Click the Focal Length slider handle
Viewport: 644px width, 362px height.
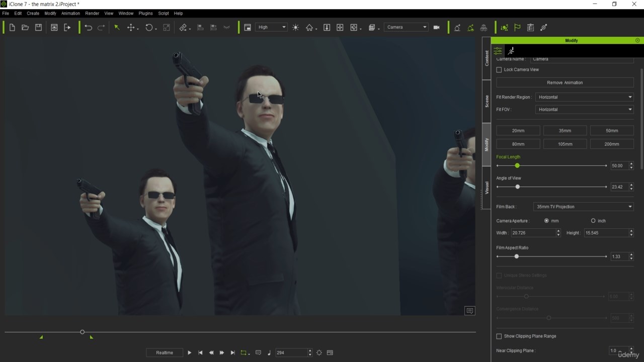tap(517, 166)
